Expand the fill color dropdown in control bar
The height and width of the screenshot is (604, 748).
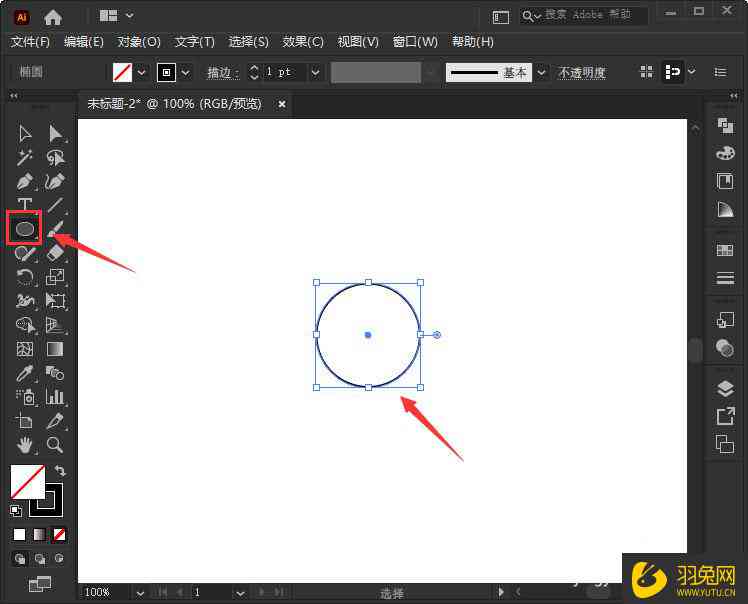[x=142, y=73]
